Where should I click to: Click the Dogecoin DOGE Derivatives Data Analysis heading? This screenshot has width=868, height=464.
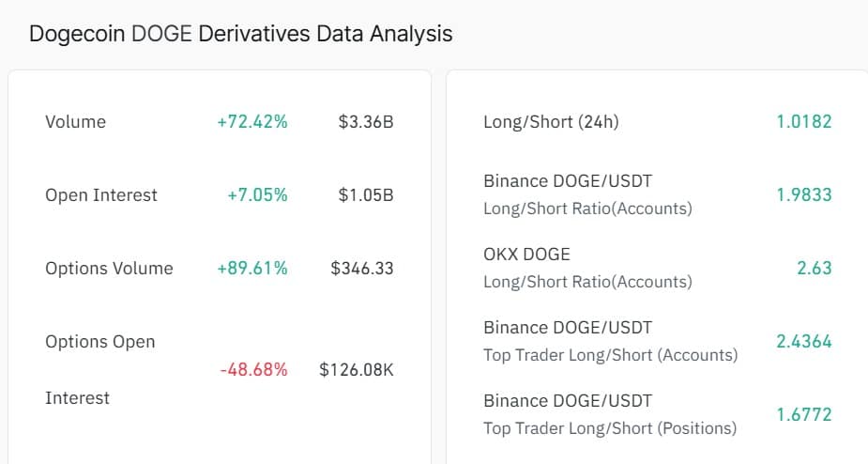point(240,34)
